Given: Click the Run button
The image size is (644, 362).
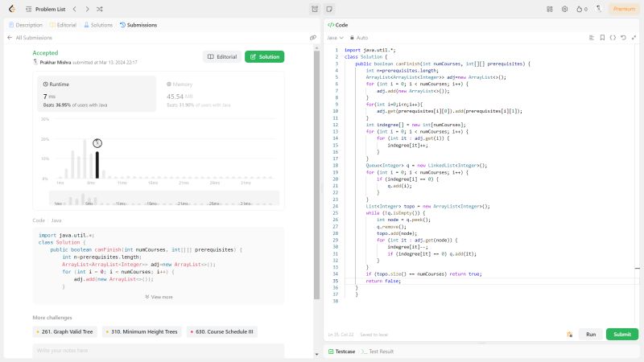Looking at the screenshot, I should tap(591, 334).
